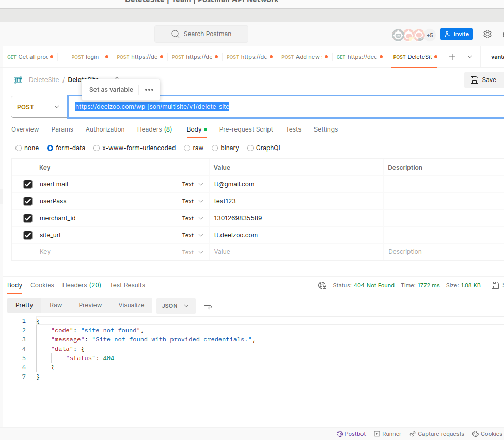Uncheck the site_url row checkbox
The image size is (504, 440).
click(x=28, y=235)
